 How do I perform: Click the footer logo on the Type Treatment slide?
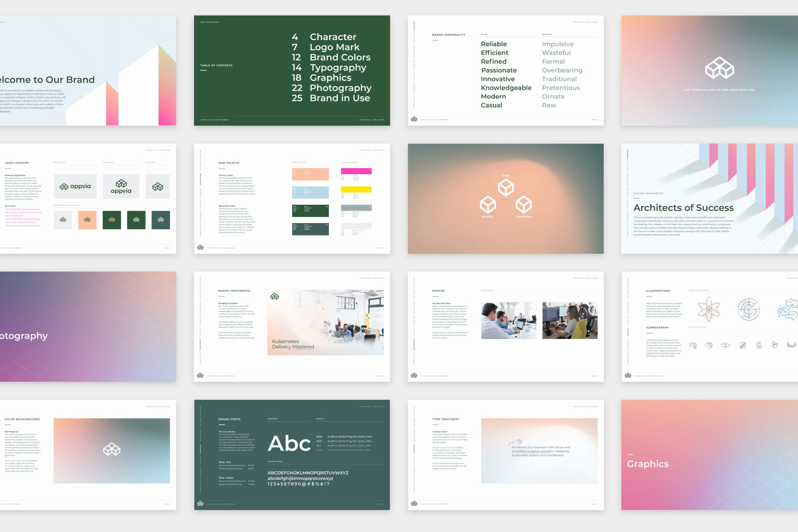click(x=414, y=503)
